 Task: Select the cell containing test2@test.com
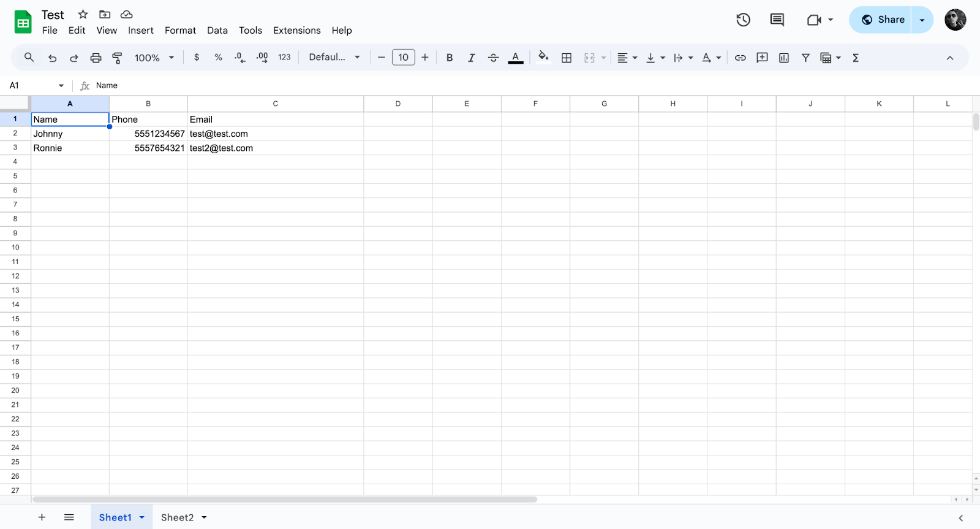[275, 148]
